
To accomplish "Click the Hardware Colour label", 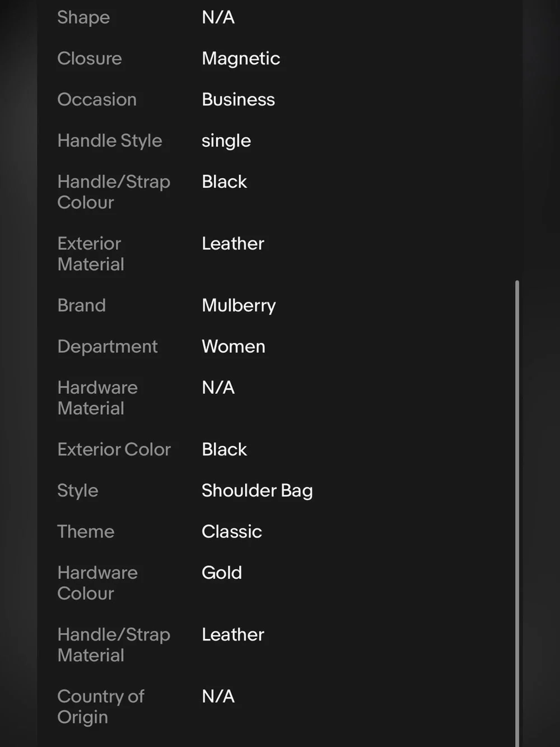I will [97, 583].
